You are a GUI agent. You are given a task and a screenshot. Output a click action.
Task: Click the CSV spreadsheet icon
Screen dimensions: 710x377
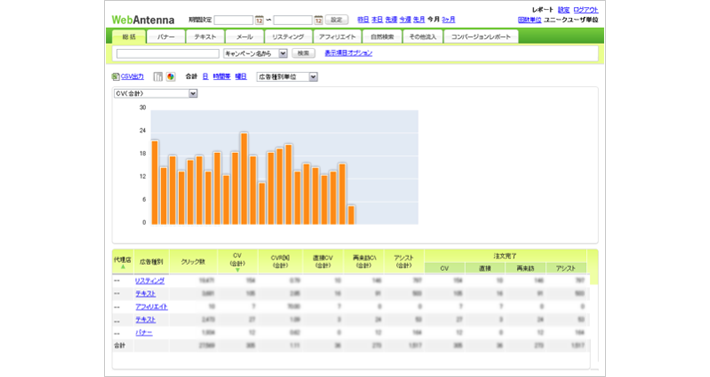tap(115, 77)
